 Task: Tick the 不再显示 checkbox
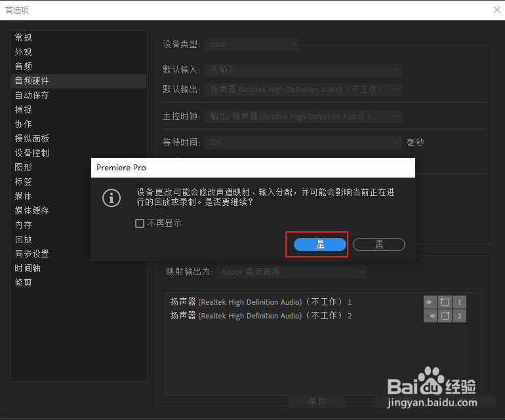(x=140, y=223)
